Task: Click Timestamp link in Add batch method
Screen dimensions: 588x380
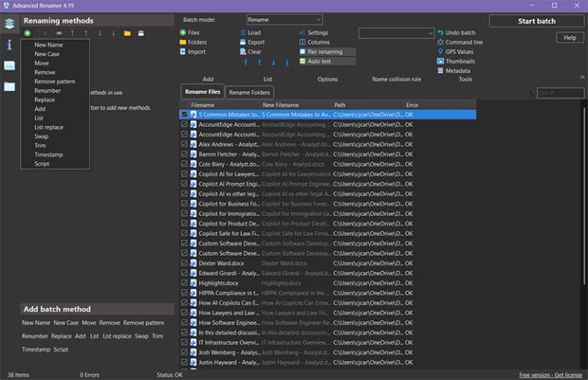Action: (x=36, y=349)
